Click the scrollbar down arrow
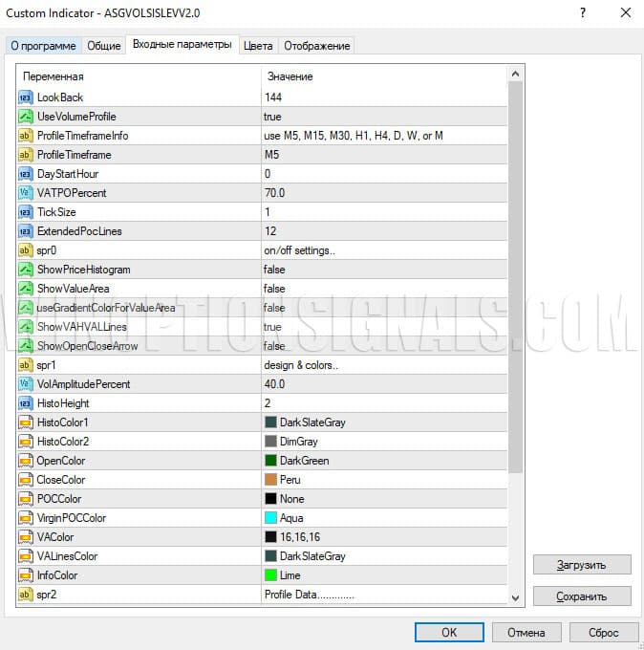 [516, 597]
